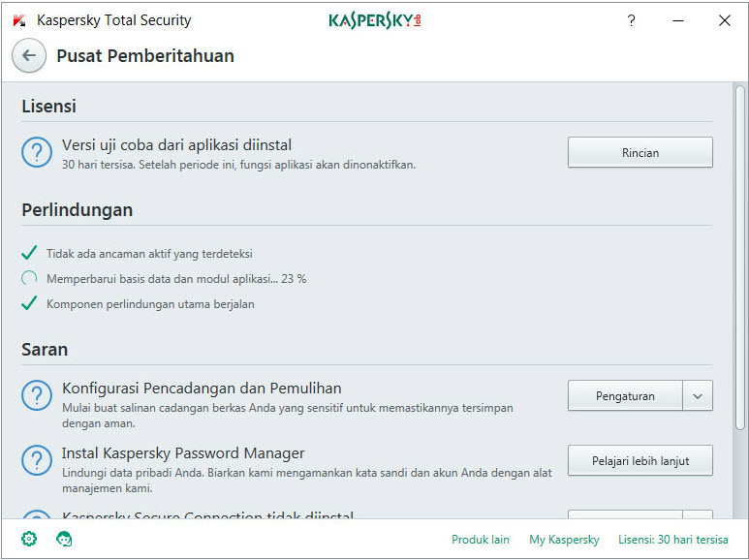
Task: Click checkmark beside Tidak ada ancaman aktif
Action: coord(29,254)
